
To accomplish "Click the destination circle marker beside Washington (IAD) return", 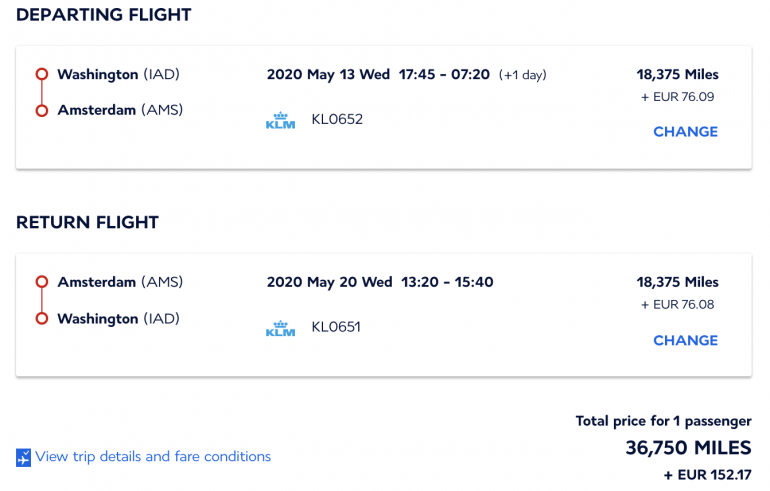I will [42, 319].
